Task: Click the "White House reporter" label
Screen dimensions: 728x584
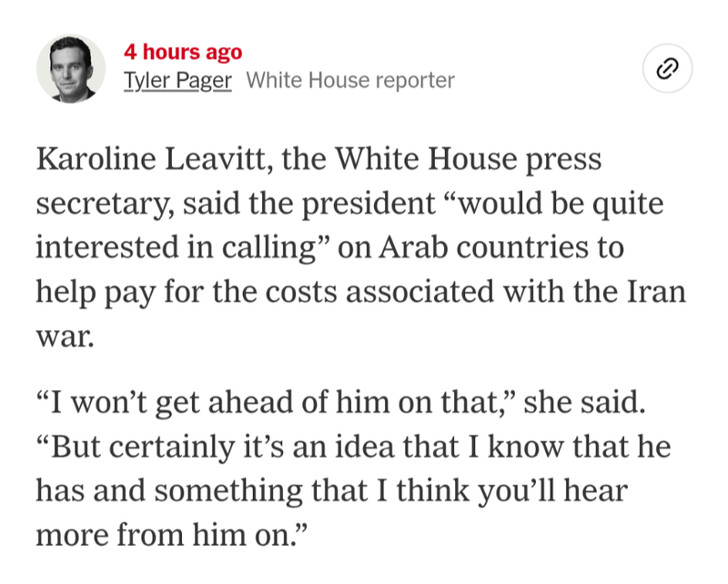Action: [350, 80]
